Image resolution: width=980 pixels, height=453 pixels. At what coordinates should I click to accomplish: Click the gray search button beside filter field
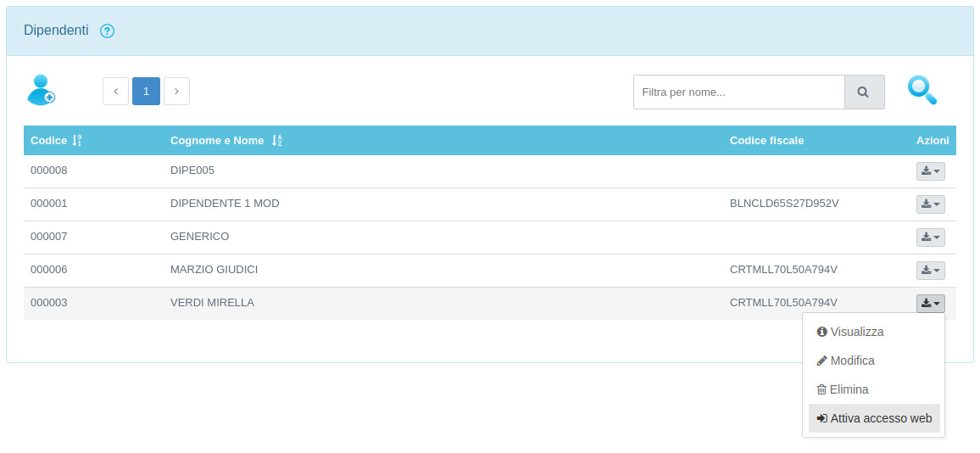(x=864, y=92)
